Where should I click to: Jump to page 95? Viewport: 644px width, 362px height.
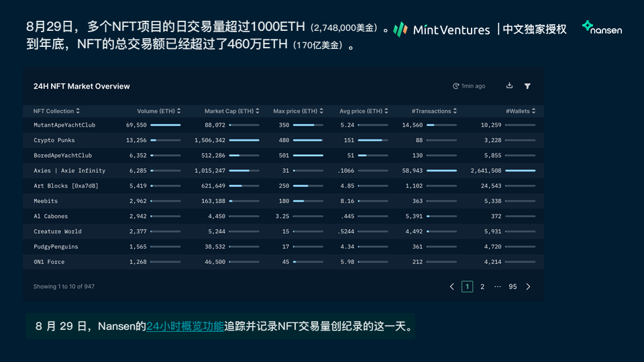pos(513,286)
